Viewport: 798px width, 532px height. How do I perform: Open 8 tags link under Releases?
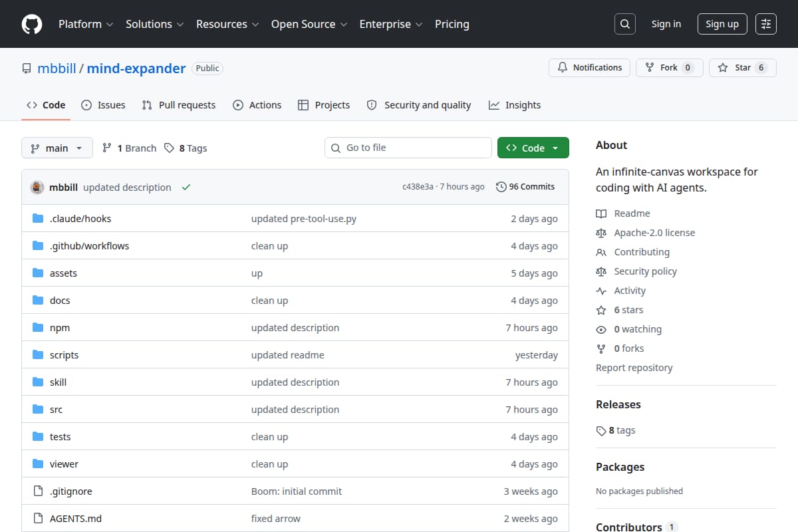(x=616, y=430)
